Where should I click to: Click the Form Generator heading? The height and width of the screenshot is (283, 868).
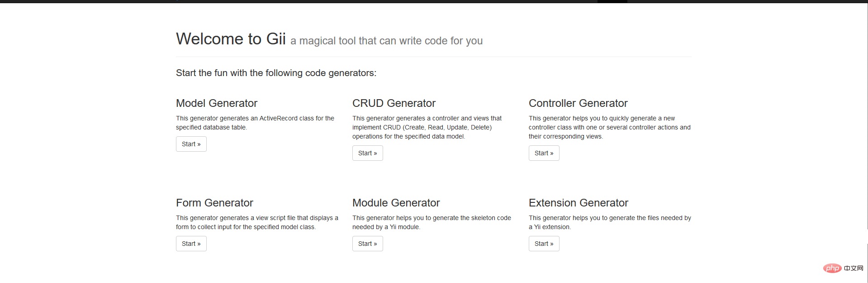coord(214,203)
